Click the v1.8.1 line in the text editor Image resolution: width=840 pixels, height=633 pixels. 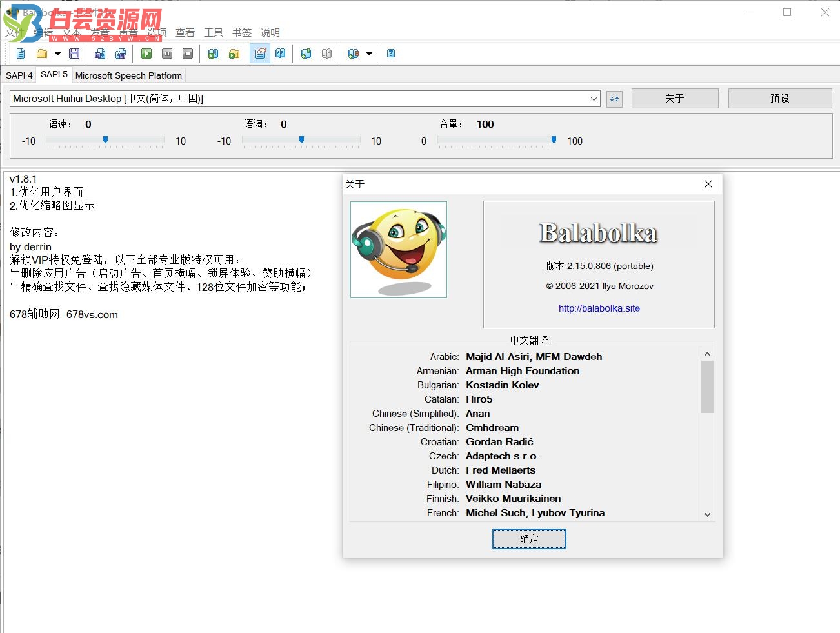tap(23, 179)
